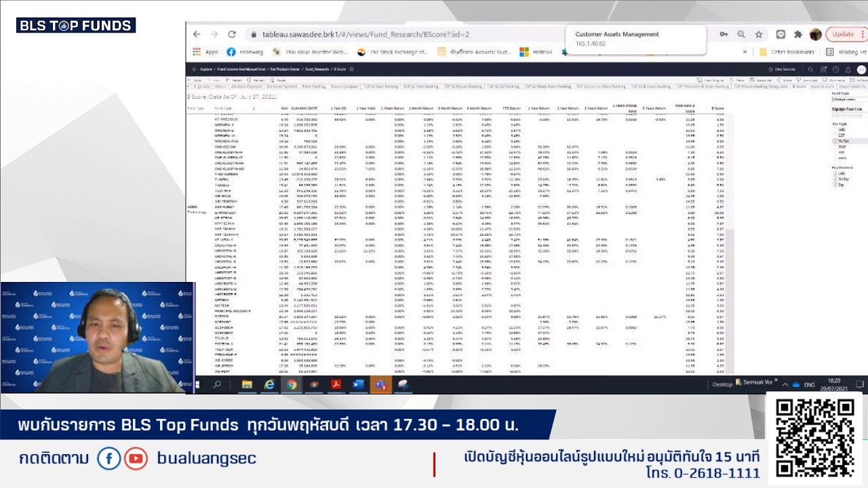This screenshot has height=488, width=868.
Task: Open Windows notification center icon
Action: pyautogui.click(x=859, y=384)
